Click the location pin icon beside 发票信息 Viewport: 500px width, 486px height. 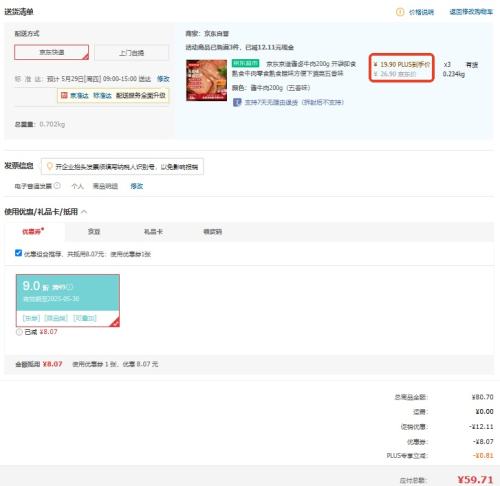pyautogui.click(x=49, y=166)
